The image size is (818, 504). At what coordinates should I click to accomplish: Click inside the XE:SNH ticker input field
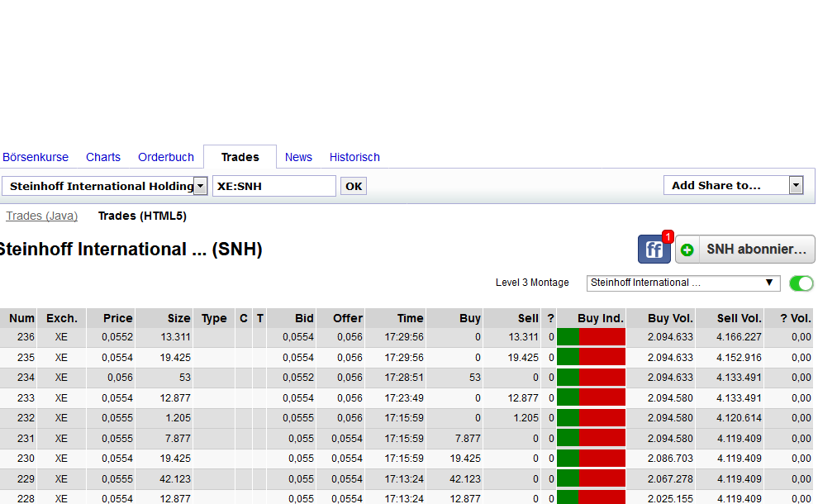point(273,185)
